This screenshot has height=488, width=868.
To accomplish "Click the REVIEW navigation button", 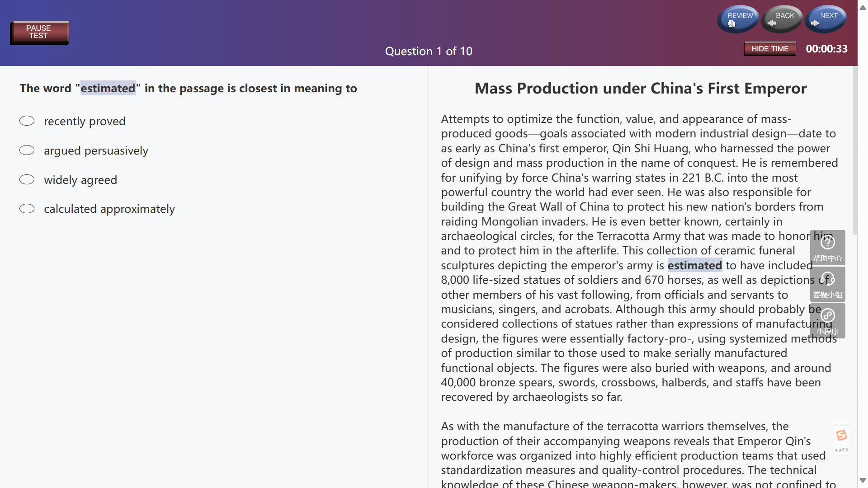I will pyautogui.click(x=738, y=19).
